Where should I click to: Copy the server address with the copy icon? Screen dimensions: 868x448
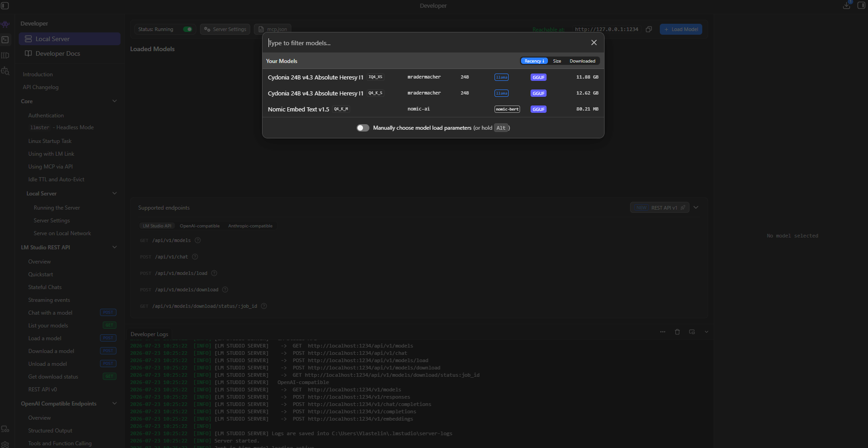coord(648,29)
